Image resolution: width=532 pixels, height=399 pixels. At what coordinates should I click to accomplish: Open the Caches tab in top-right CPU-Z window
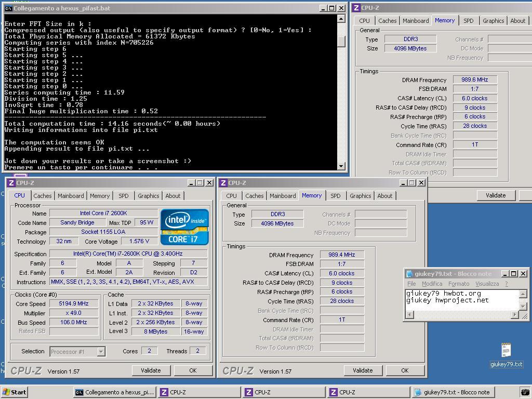388,21
